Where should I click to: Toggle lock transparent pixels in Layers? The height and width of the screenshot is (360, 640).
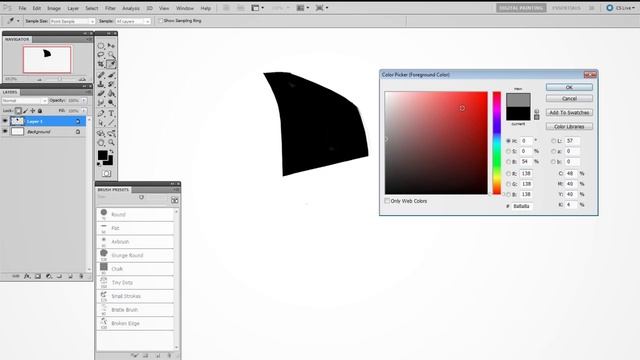18,111
